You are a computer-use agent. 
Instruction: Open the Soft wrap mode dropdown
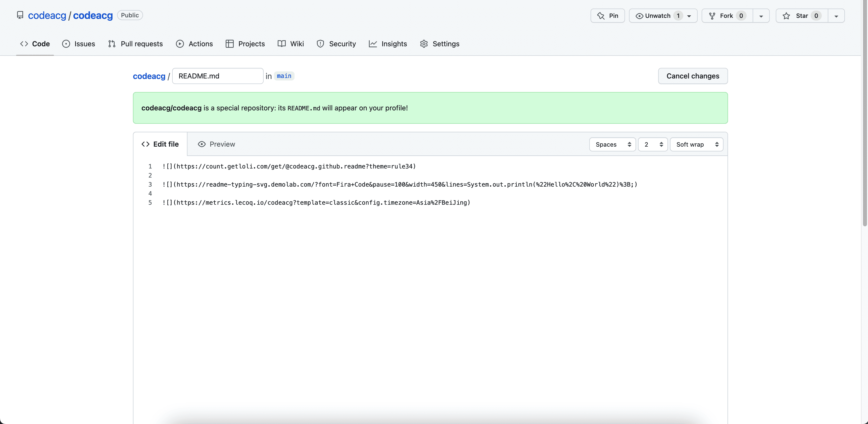coord(697,144)
